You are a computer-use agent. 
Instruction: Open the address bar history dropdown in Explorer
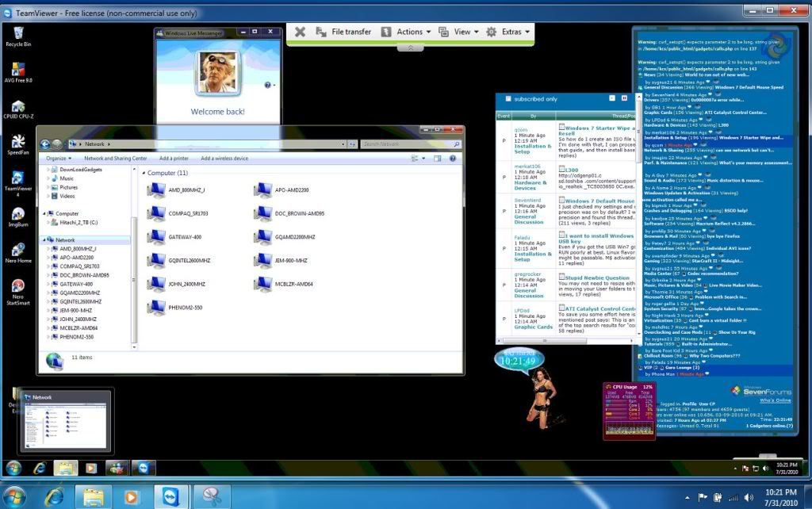click(343, 144)
